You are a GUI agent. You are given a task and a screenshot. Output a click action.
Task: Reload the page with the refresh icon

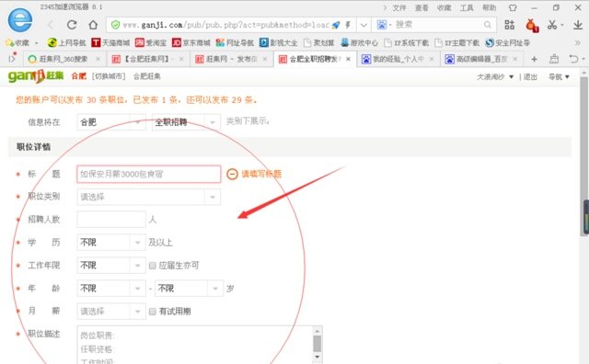tap(72, 25)
